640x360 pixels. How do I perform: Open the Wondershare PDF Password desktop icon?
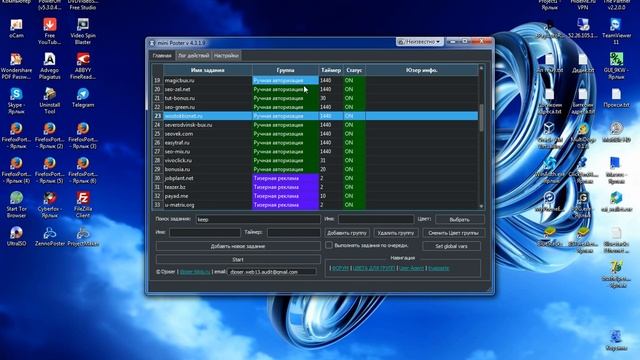click(16, 66)
